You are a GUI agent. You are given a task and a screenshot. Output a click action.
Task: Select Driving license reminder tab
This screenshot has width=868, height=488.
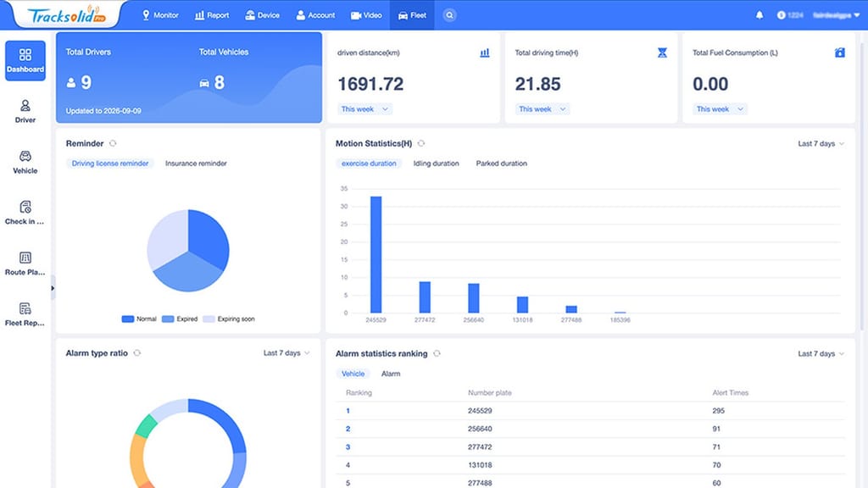[x=110, y=164]
